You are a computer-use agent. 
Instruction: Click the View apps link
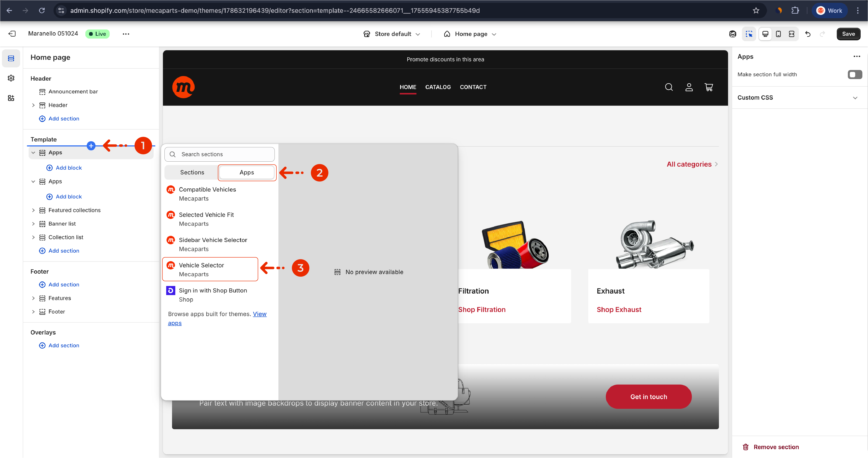click(x=259, y=314)
